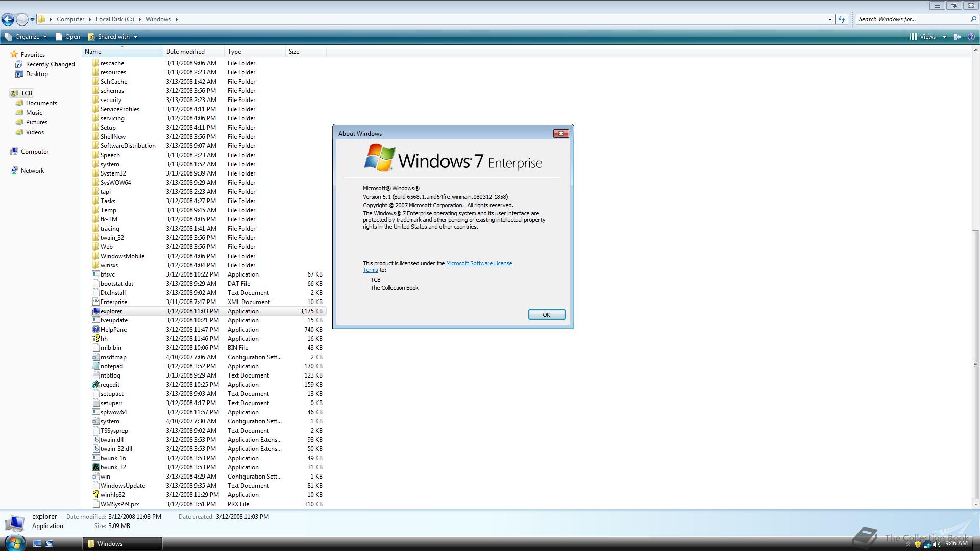
Task: Click Show Desktop quick launch icon
Action: click(37, 544)
